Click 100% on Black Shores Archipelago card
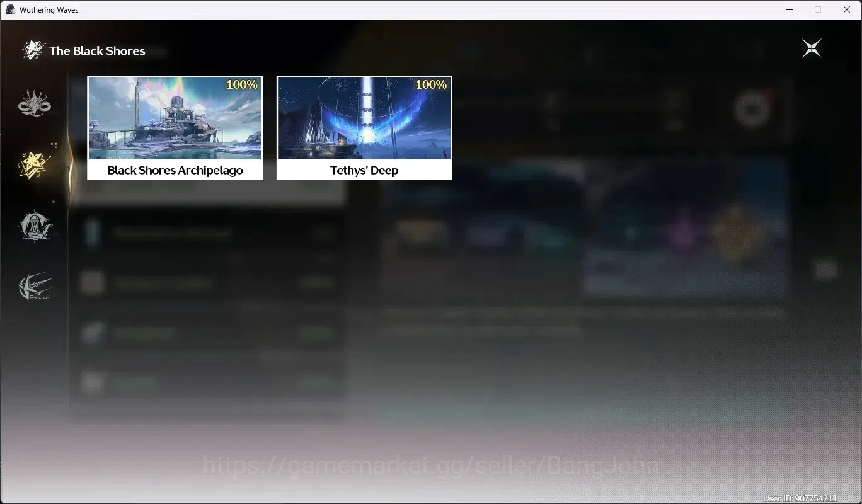Viewport: 862px width, 504px height. click(242, 84)
